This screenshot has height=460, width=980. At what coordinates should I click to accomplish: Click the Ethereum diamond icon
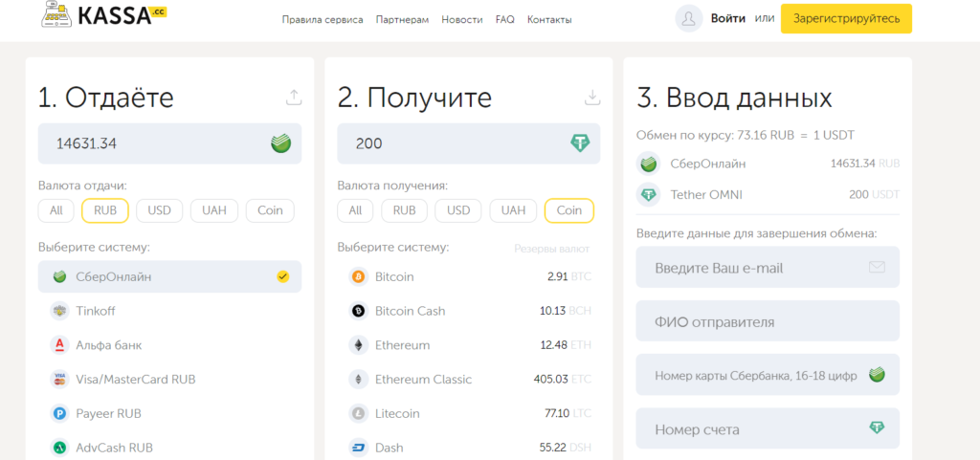coord(358,344)
